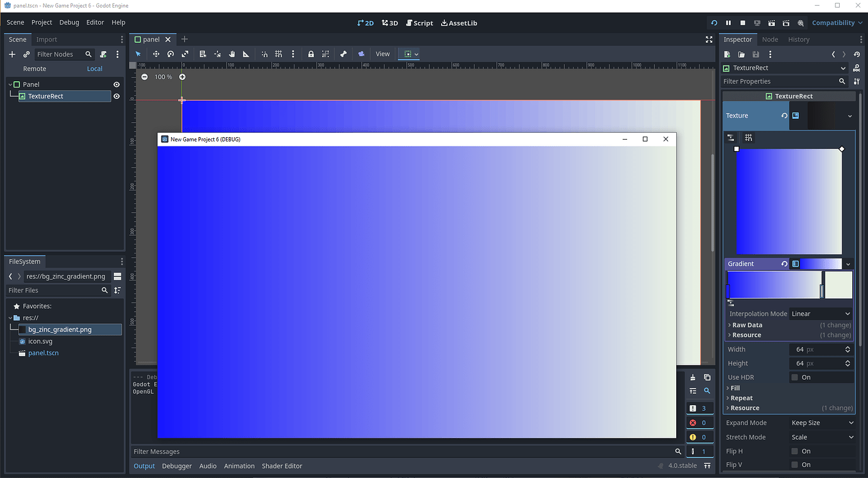
Task: Expand the Fill property section
Action: [735, 387]
